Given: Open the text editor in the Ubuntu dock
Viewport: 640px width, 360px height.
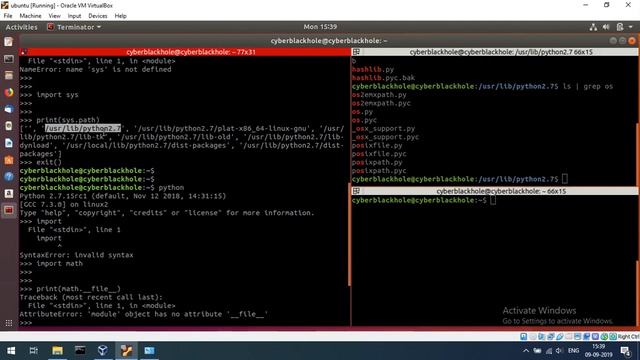Looking at the screenshot, I should tap(9, 42).
